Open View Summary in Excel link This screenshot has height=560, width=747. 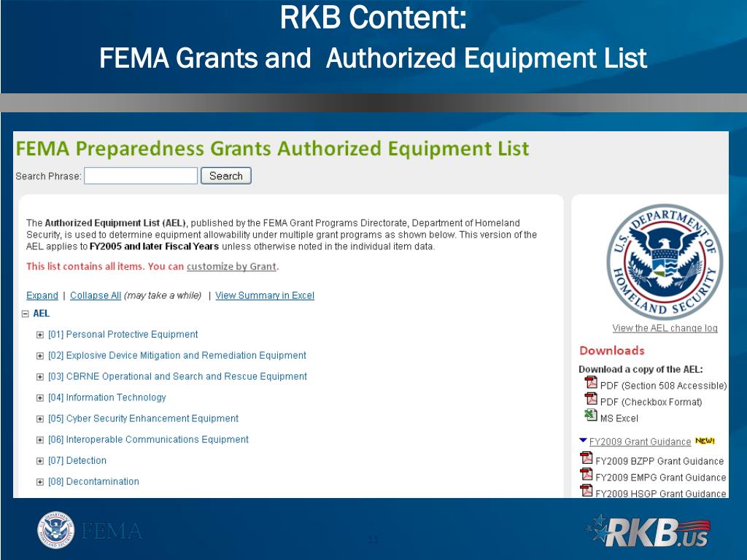pyautogui.click(x=264, y=295)
